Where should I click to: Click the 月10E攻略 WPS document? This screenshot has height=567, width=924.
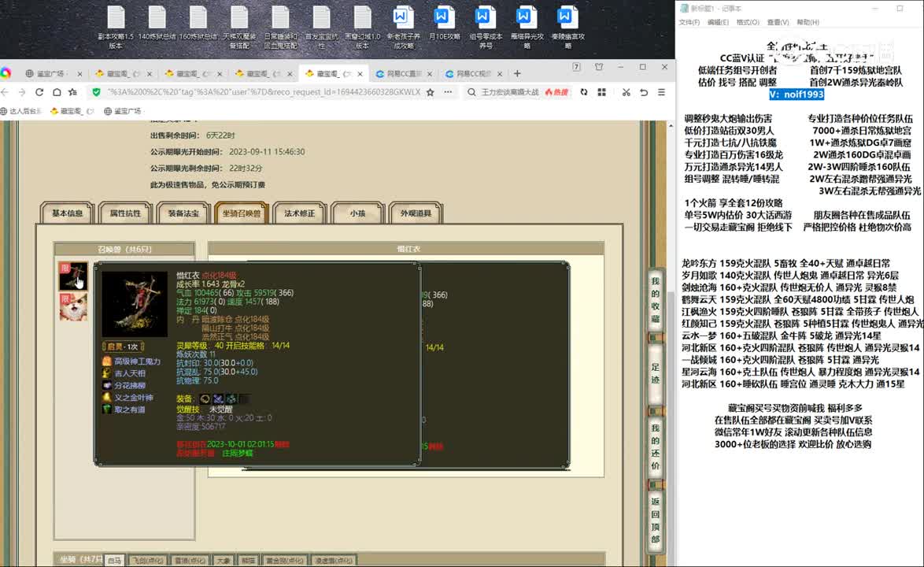(x=445, y=24)
